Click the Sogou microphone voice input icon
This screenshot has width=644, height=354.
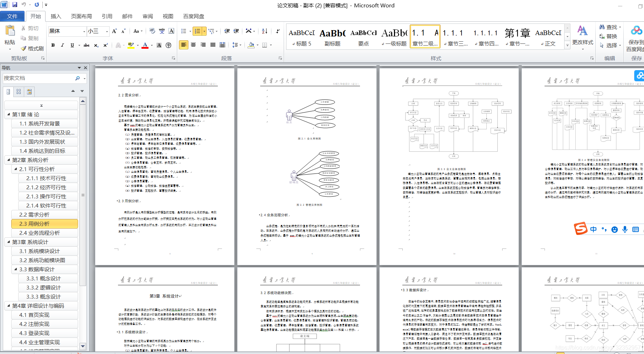[625, 229]
